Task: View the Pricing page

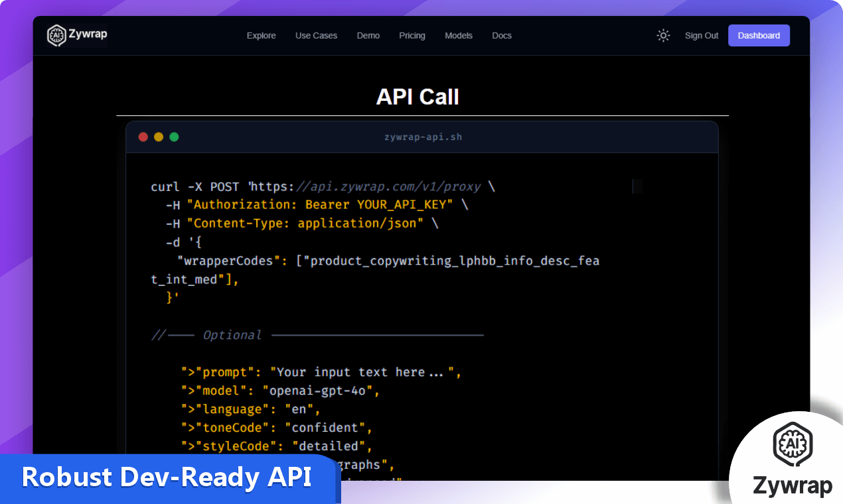Action: (x=412, y=36)
